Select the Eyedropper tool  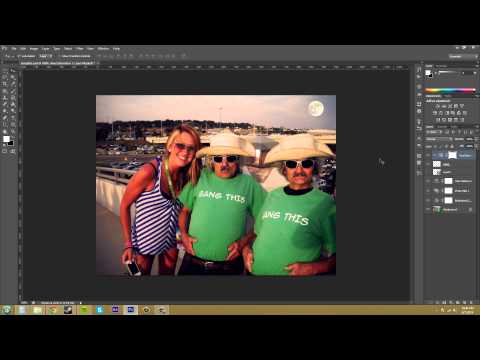13,84
